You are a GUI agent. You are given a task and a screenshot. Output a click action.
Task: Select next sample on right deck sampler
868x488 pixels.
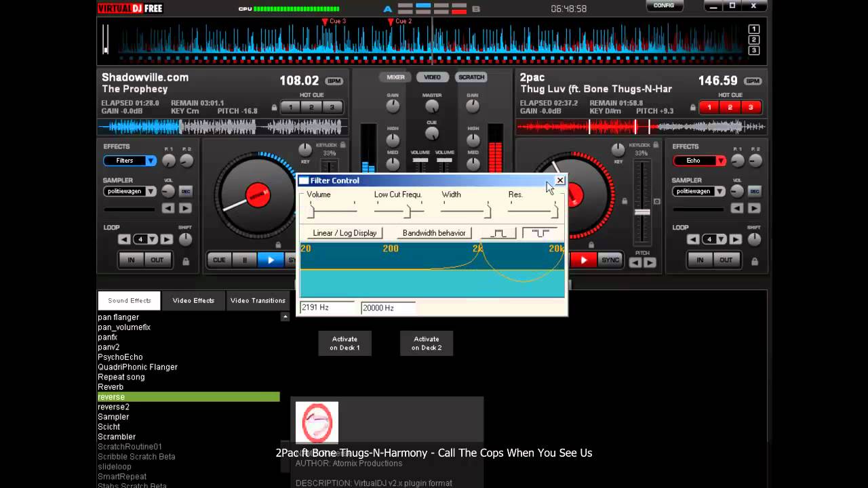(753, 208)
